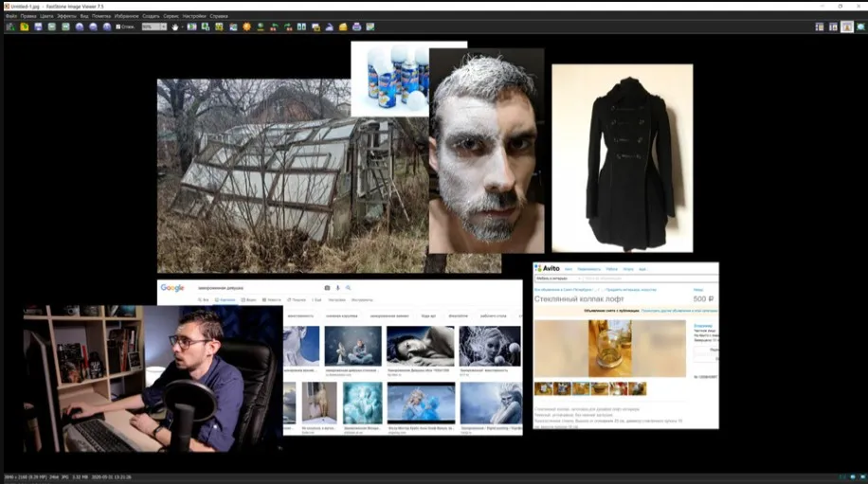The height and width of the screenshot is (484, 868).
Task: Switch to full screen view icon
Action: (860, 27)
